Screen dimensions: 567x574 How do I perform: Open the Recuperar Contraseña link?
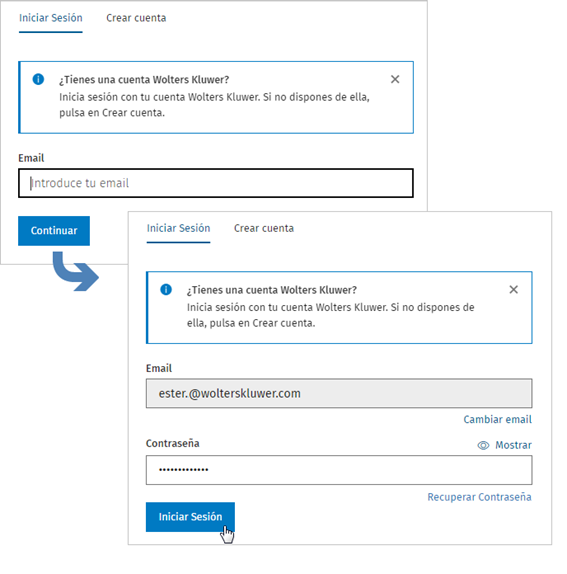tap(479, 497)
